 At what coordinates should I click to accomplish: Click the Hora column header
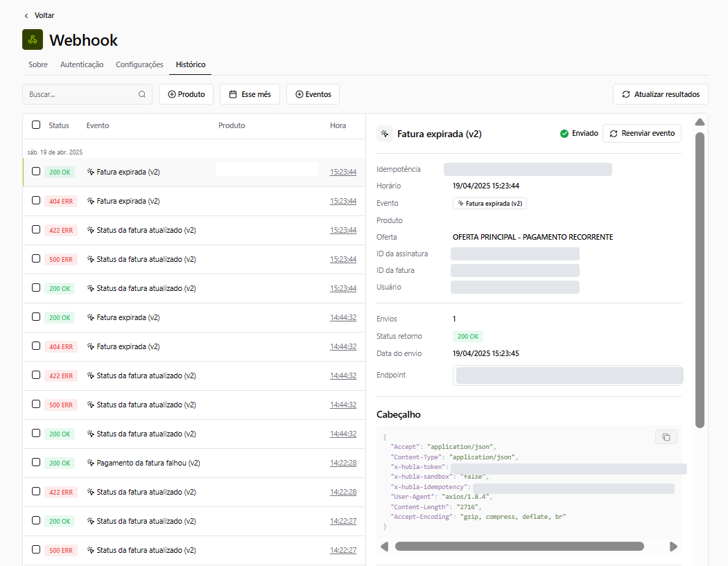tap(338, 125)
